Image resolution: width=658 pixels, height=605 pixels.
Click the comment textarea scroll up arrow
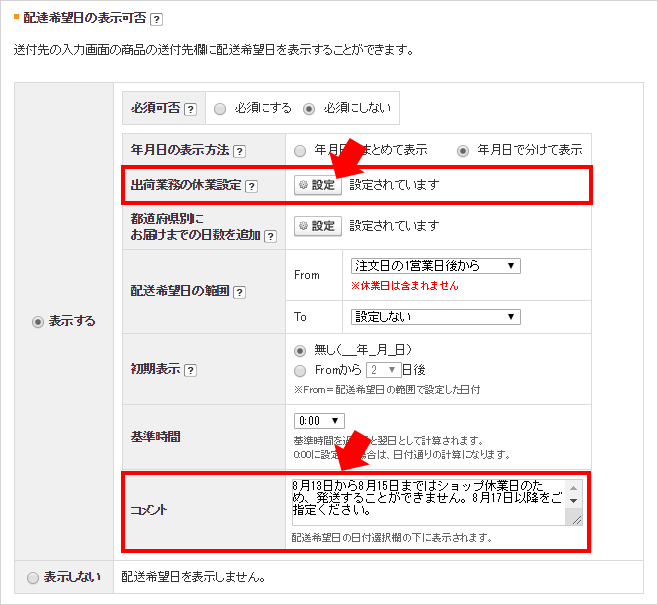(x=574, y=488)
